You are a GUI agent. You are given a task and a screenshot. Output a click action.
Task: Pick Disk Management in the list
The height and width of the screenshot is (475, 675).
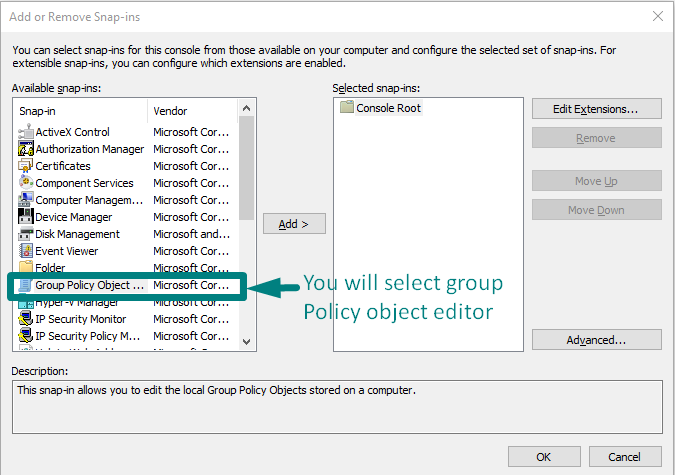(77, 234)
